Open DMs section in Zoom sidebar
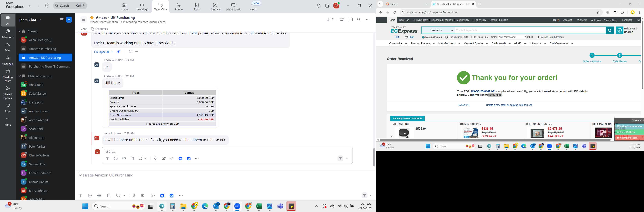This screenshot has width=644, height=212. click(x=8, y=47)
